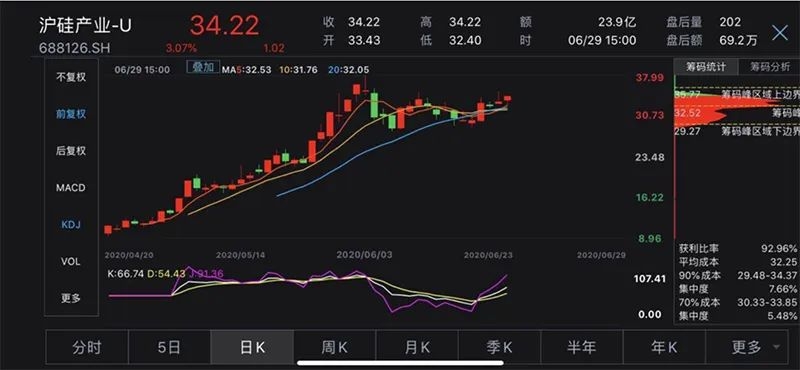This screenshot has height=370, width=800.
Task: Click the MA5:32.53 indicator label
Action: pos(246,70)
